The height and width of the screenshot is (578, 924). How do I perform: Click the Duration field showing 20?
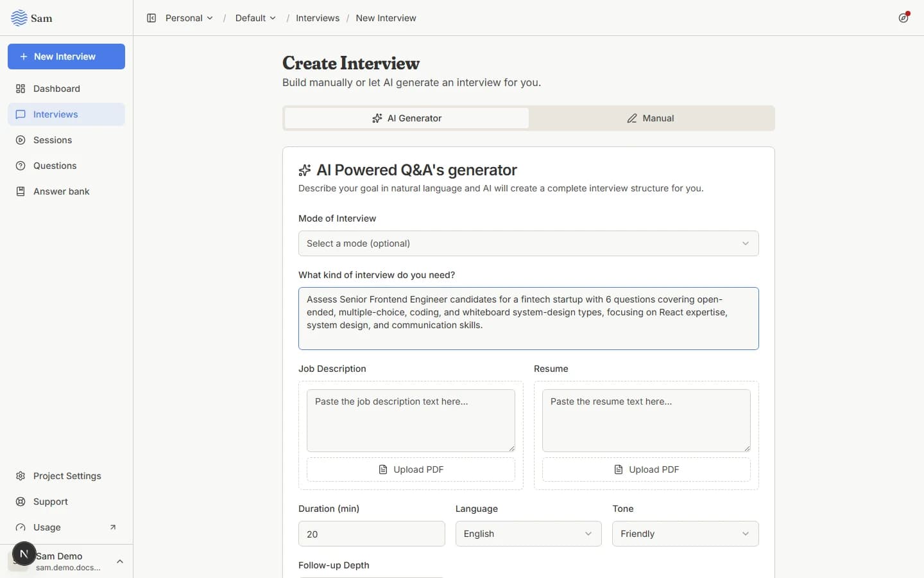[372, 534]
